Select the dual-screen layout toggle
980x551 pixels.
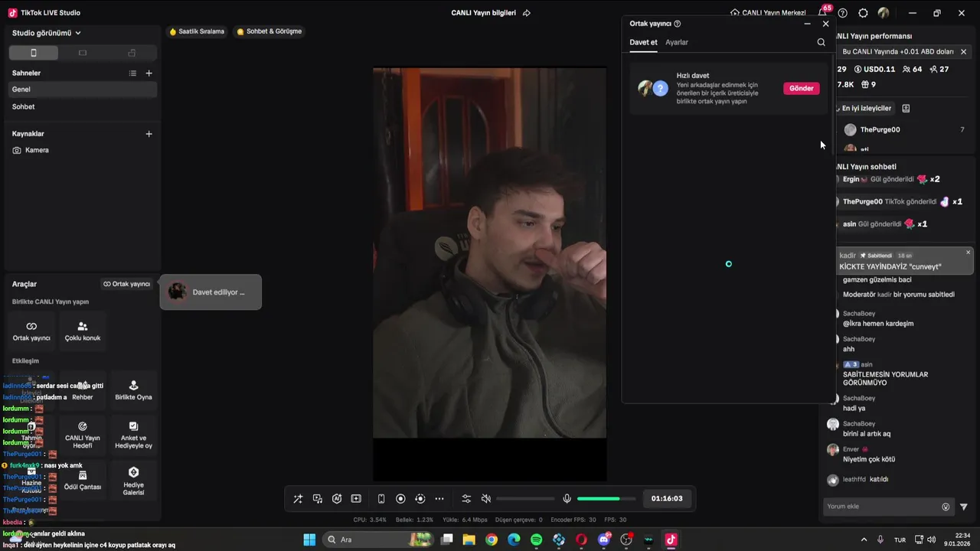[132, 53]
